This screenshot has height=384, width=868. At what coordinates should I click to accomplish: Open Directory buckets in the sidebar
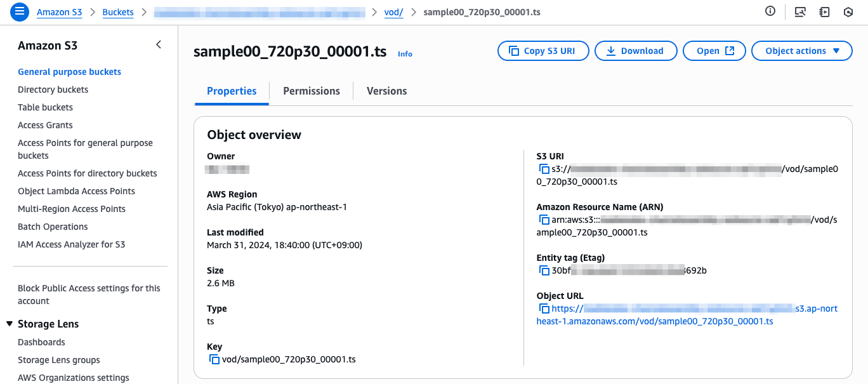coord(53,89)
